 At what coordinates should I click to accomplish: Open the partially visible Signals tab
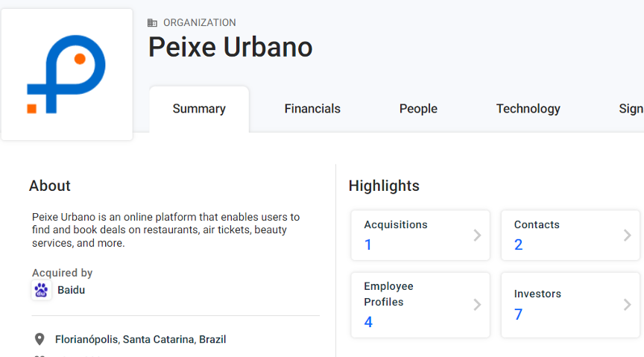click(631, 109)
